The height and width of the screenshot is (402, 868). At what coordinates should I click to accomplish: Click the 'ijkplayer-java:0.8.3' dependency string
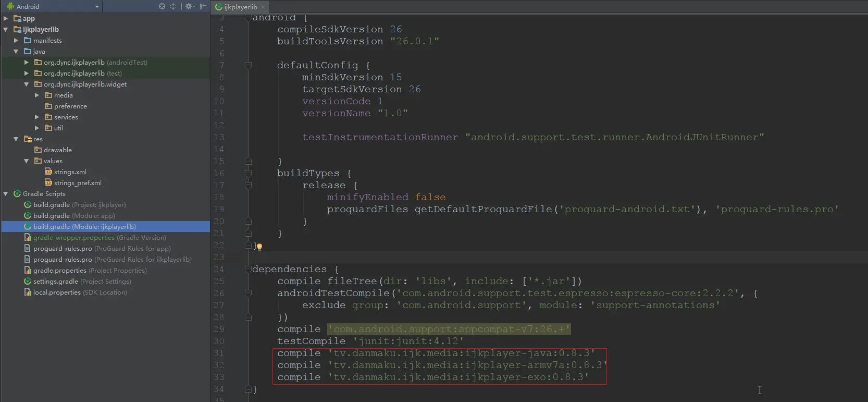462,353
